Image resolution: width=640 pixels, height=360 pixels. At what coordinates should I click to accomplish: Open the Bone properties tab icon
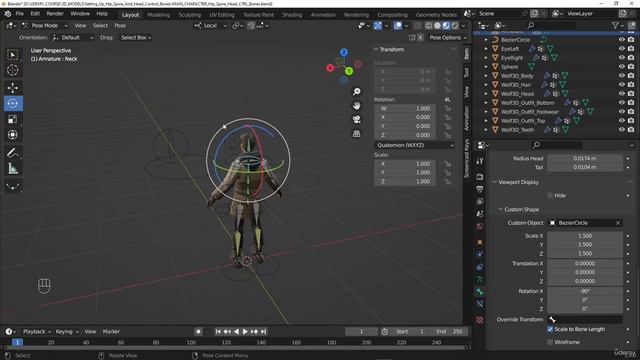coord(480,291)
